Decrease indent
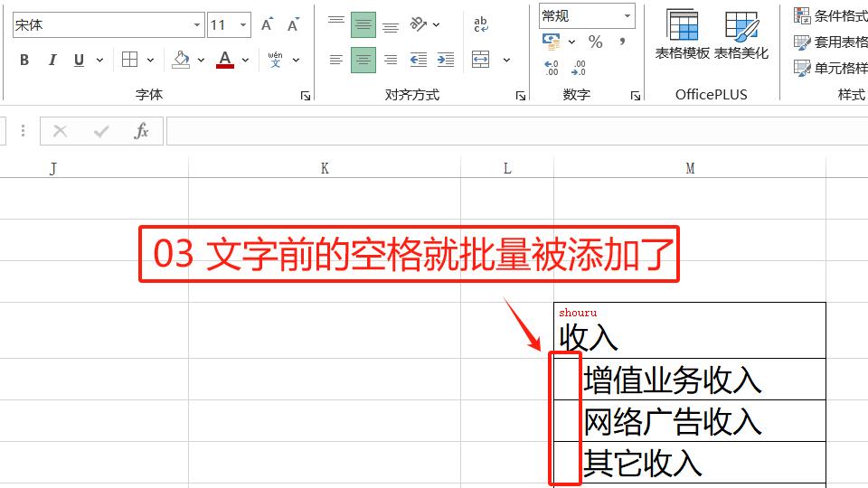The image size is (868, 488). pyautogui.click(x=419, y=60)
